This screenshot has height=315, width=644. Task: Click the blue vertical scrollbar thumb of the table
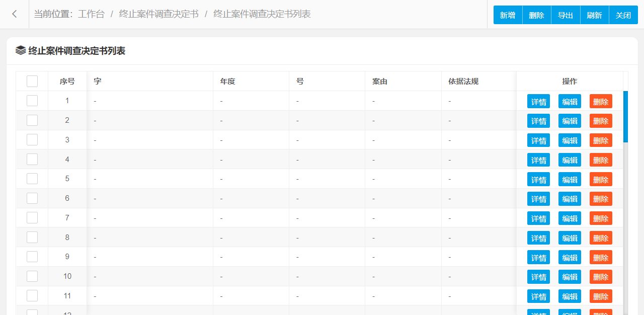625,117
